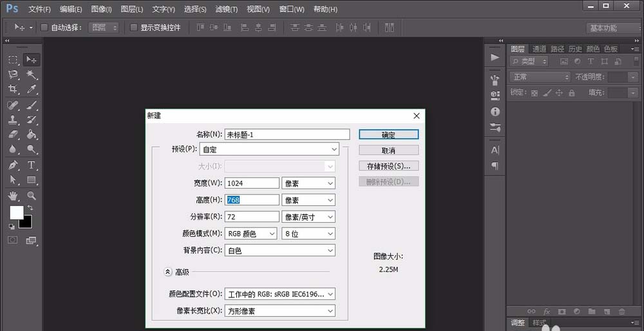
Task: Open the Paragraph panel icon
Action: pyautogui.click(x=495, y=165)
